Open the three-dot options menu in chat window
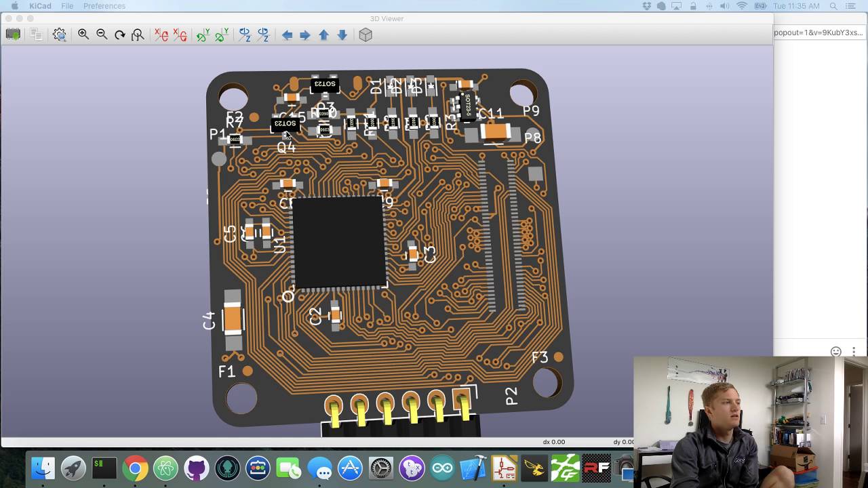 [854, 351]
